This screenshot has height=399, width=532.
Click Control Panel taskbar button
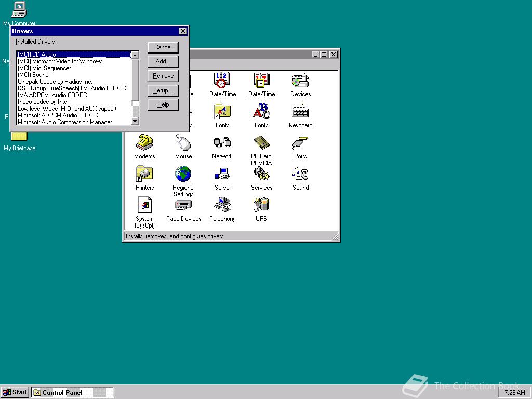(73, 393)
